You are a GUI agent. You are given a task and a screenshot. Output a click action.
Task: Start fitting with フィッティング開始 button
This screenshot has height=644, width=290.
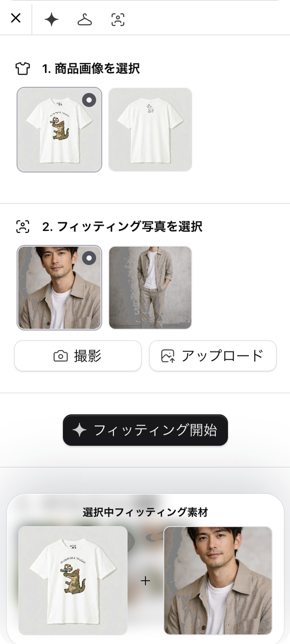(145, 430)
